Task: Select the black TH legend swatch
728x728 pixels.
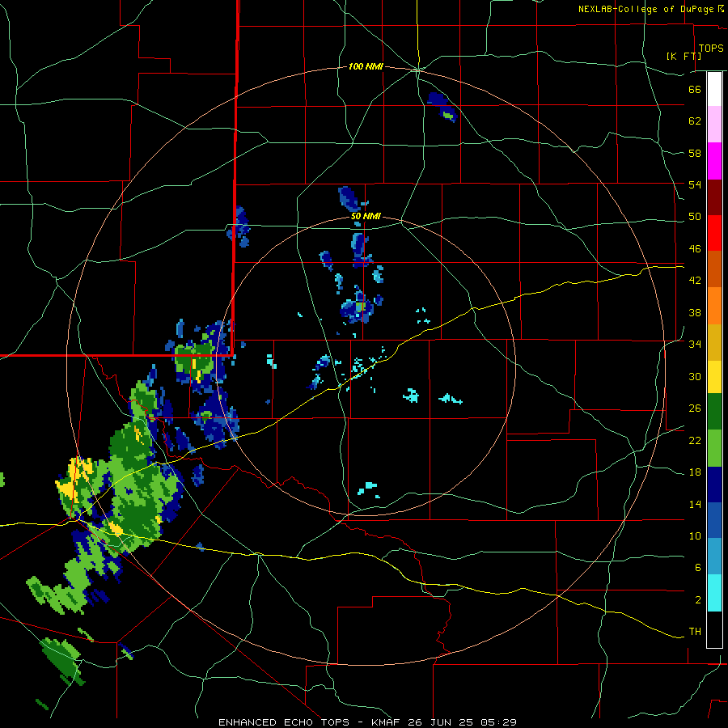Action: pos(714,629)
